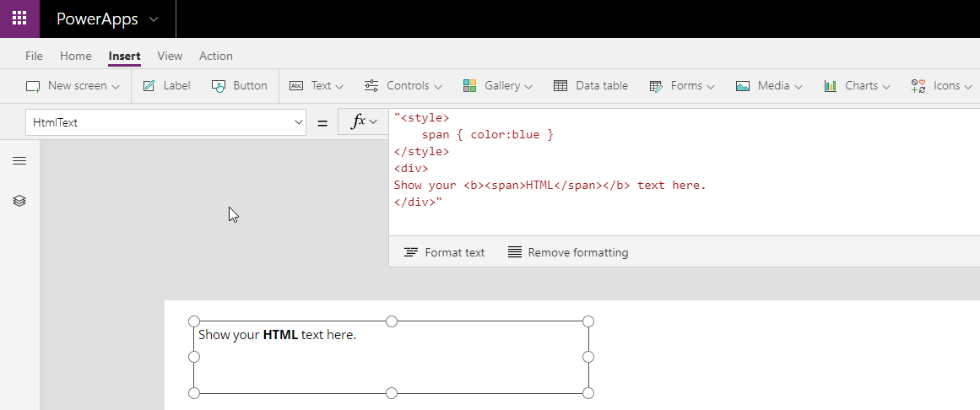Expand the fx function dropdown
The height and width of the screenshot is (410, 980).
click(364, 121)
